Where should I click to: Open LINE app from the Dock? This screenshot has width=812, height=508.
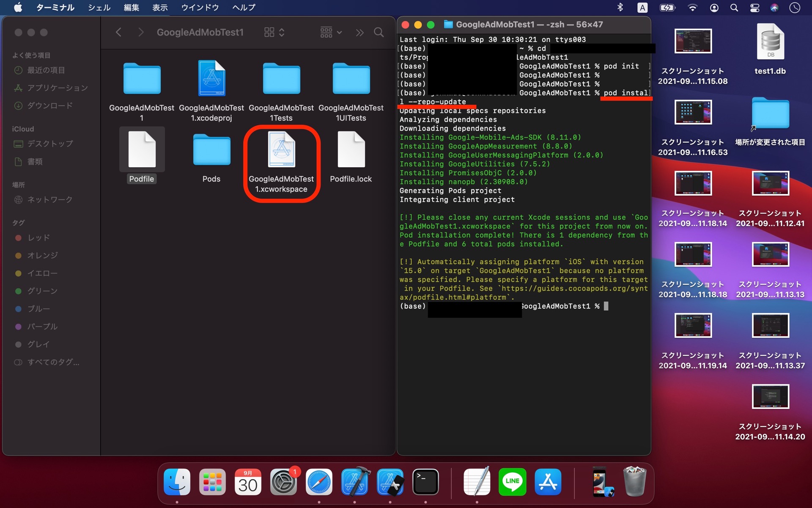[x=513, y=482]
